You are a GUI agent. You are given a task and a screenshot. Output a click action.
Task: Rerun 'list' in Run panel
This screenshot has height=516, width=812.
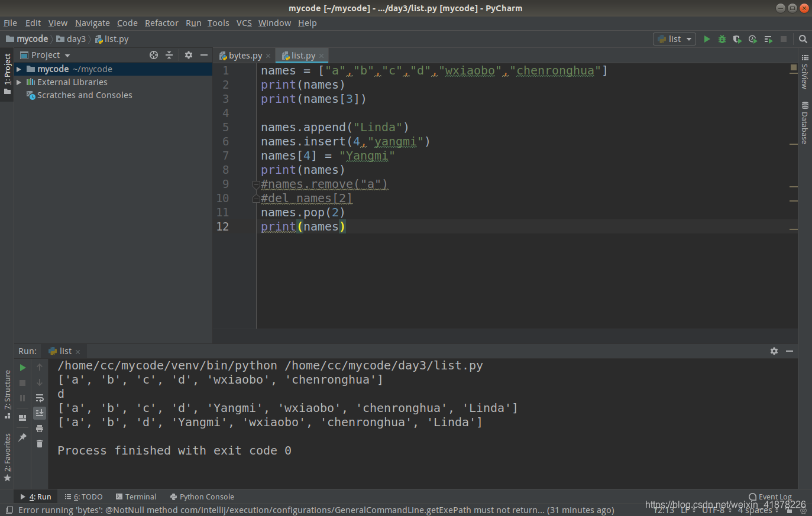[23, 368]
